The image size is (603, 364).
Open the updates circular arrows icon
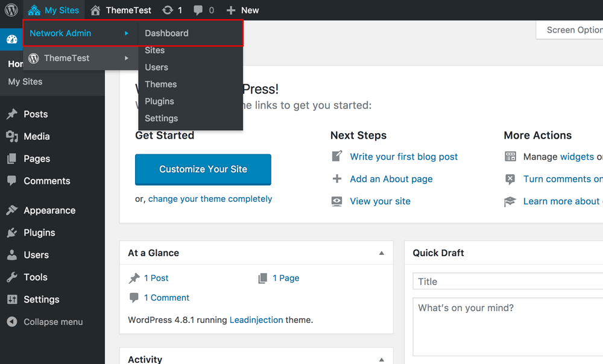pyautogui.click(x=168, y=10)
